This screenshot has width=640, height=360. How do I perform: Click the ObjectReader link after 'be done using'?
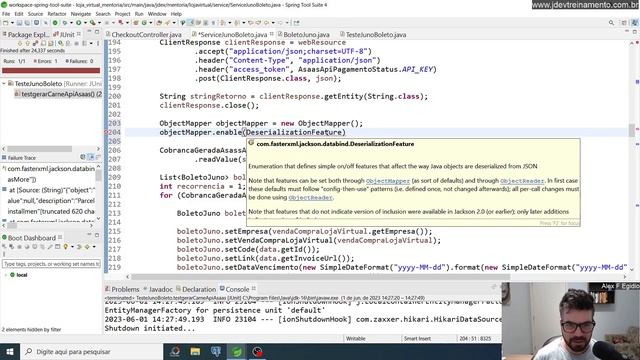310,198
